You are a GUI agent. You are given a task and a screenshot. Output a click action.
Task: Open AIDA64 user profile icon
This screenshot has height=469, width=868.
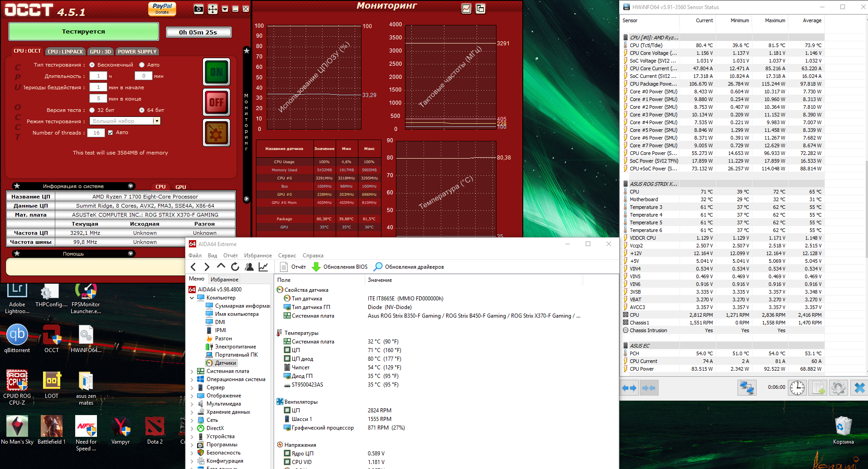pyautogui.click(x=249, y=267)
